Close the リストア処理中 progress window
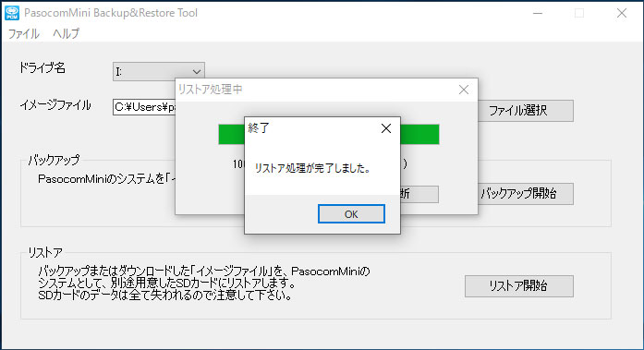The image size is (644, 350). click(463, 90)
